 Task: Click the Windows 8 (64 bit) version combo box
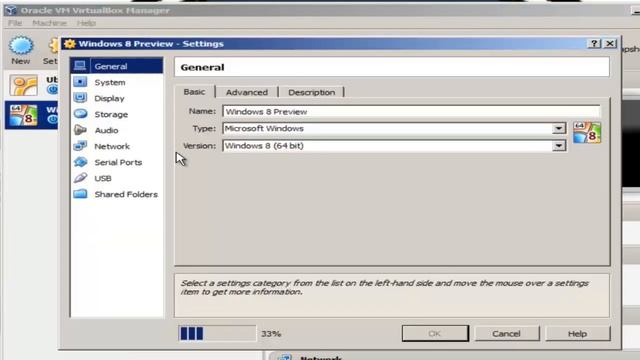pyautogui.click(x=394, y=146)
